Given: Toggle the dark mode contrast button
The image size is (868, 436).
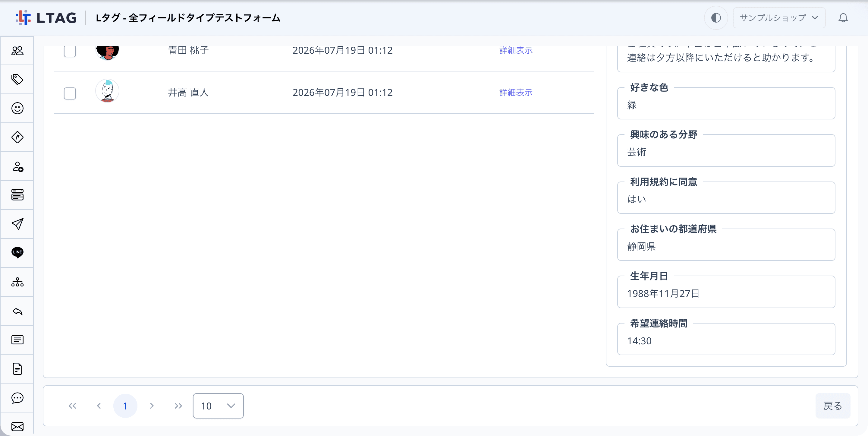Looking at the screenshot, I should [x=716, y=18].
